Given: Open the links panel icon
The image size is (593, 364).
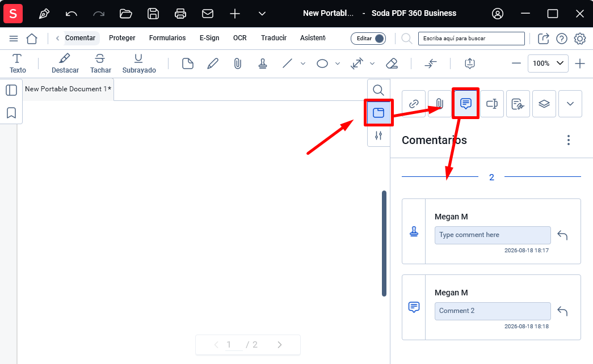Looking at the screenshot, I should [414, 104].
